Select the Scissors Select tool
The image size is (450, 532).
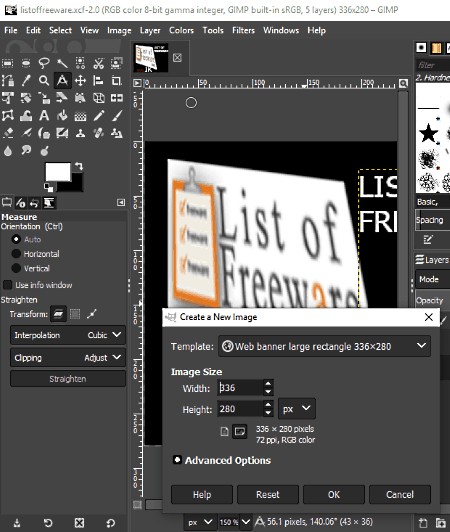98,63
